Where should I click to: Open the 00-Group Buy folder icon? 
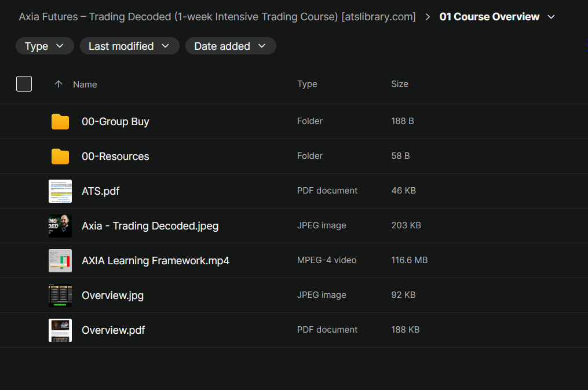click(x=60, y=122)
